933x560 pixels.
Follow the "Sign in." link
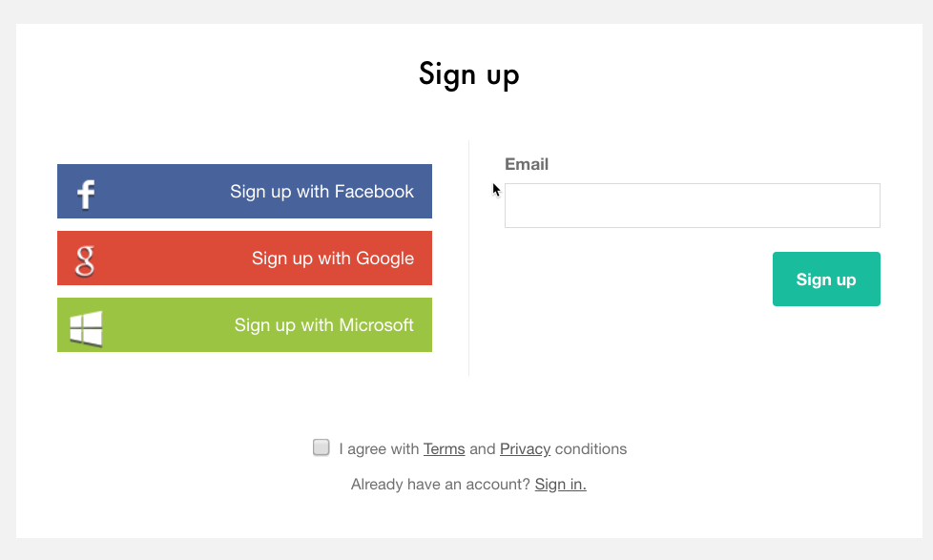tap(560, 485)
